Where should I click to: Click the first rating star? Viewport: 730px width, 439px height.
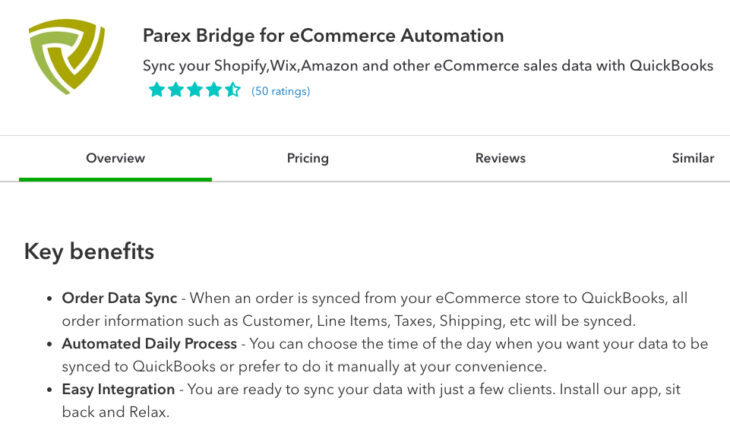[157, 91]
